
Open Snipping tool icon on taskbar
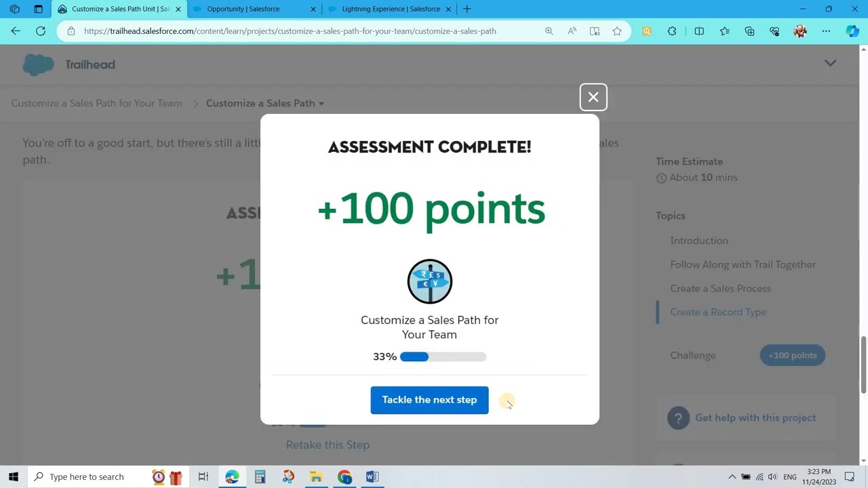pyautogui.click(x=288, y=476)
